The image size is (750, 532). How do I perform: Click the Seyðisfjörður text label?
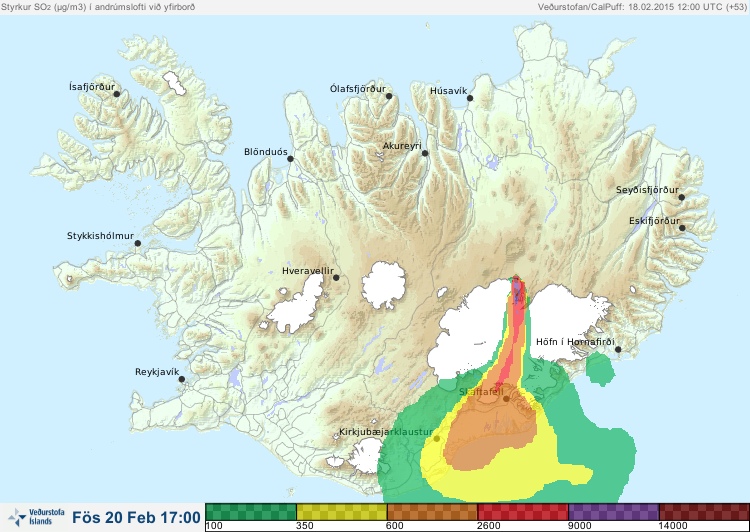[x=647, y=190]
